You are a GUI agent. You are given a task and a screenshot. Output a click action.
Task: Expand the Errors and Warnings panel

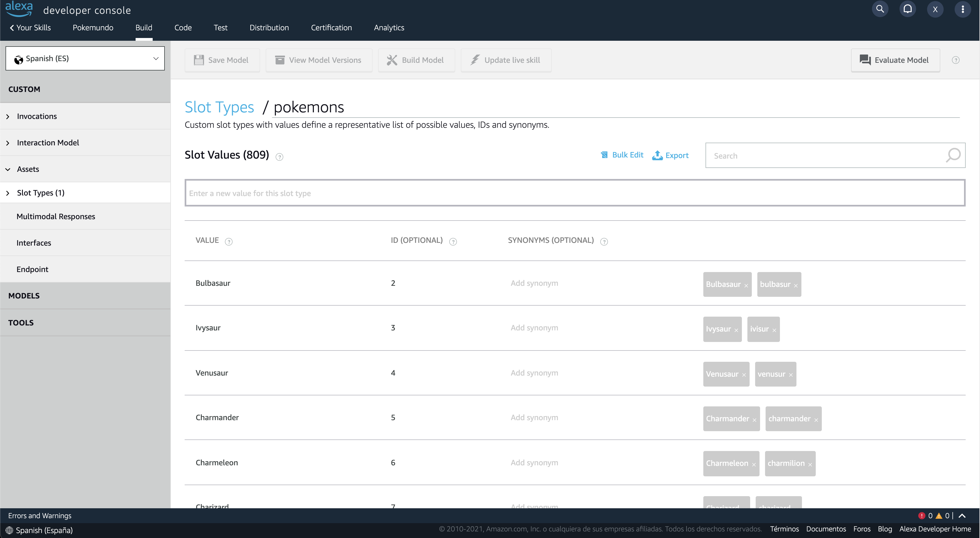click(x=962, y=516)
